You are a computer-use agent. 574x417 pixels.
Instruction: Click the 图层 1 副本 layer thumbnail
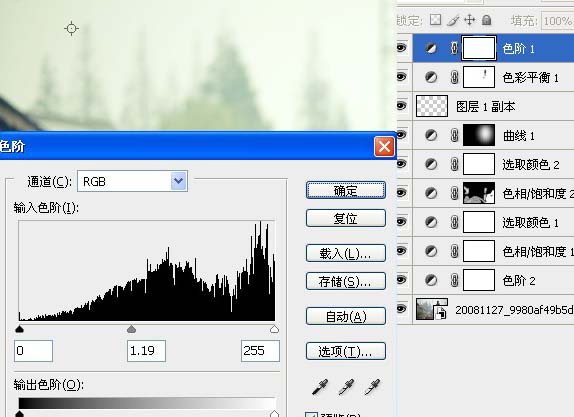432,106
